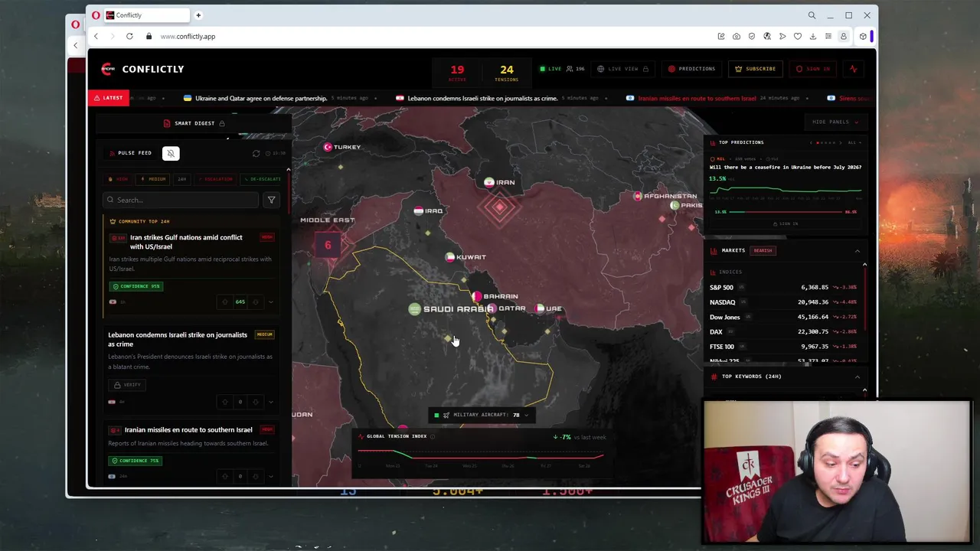Collapse the Markets panel

[857, 251]
